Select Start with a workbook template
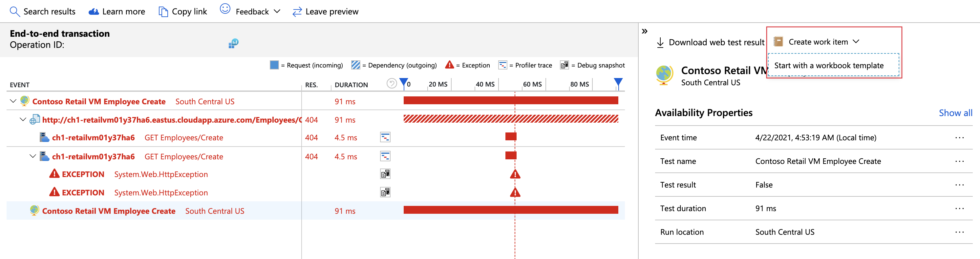 click(x=834, y=65)
